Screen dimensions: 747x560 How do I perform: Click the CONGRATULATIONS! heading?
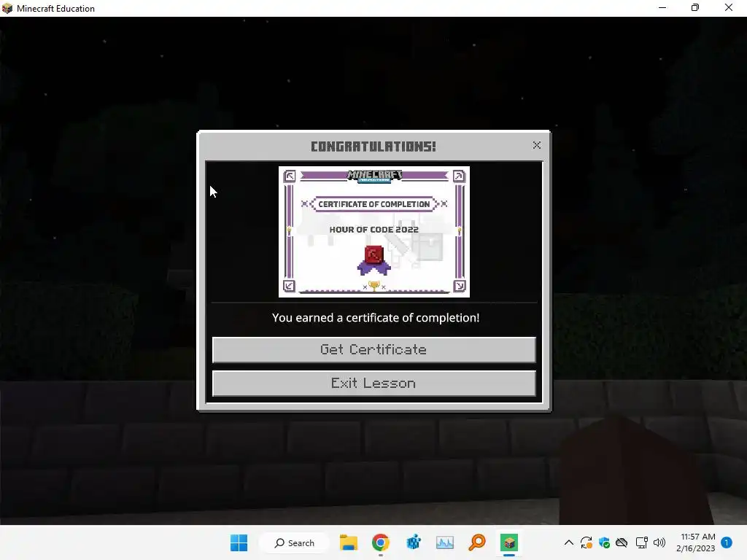click(x=373, y=146)
